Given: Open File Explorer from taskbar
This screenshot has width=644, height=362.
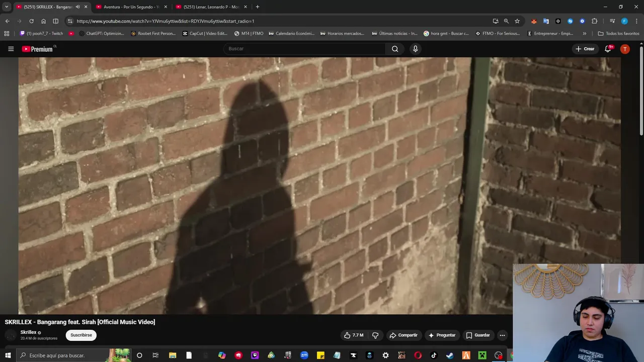Looking at the screenshot, I should 172,355.
